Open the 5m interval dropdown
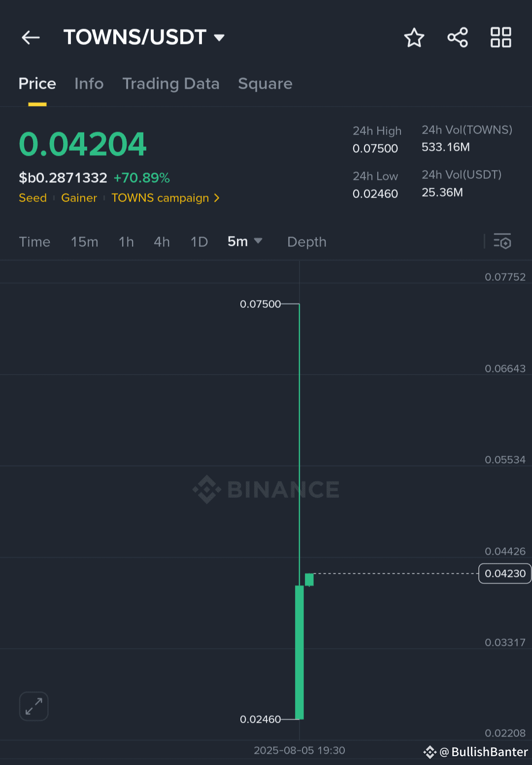The height and width of the screenshot is (765, 532). (245, 242)
